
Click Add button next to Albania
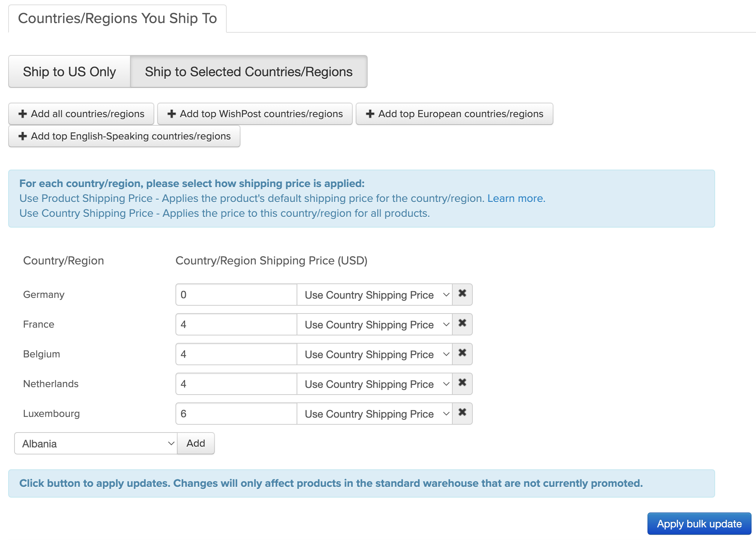(196, 443)
